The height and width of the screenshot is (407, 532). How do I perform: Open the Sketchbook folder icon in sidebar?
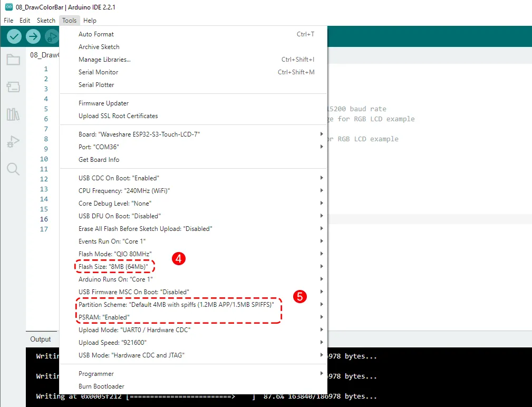point(13,60)
